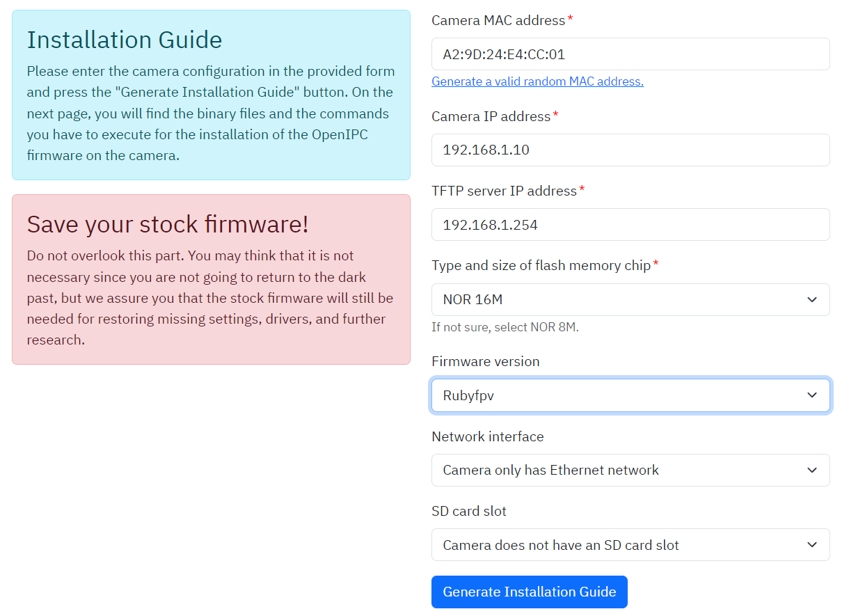
Task: Focus the Camera IP address field
Action: coord(630,150)
